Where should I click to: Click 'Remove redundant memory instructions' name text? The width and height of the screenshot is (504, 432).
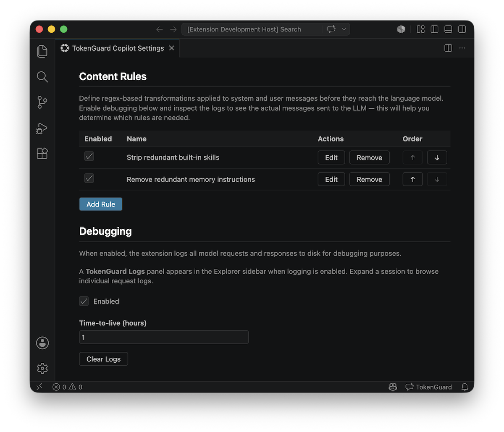191,179
